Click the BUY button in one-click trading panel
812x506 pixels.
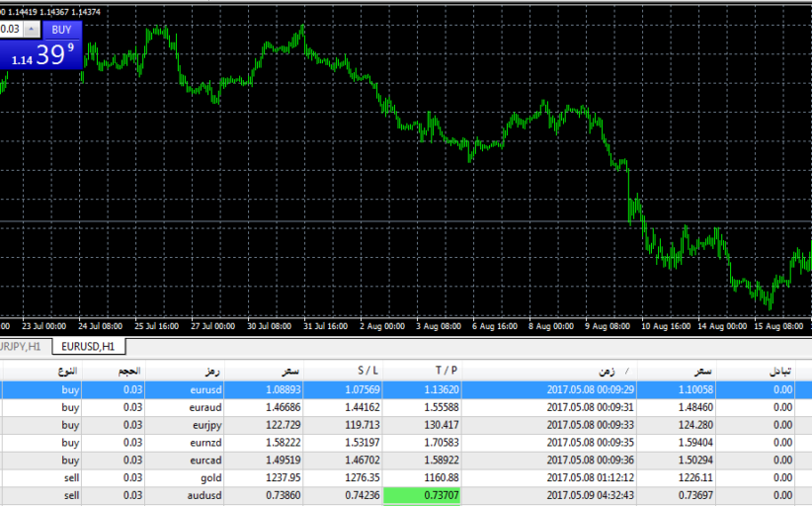(61, 30)
